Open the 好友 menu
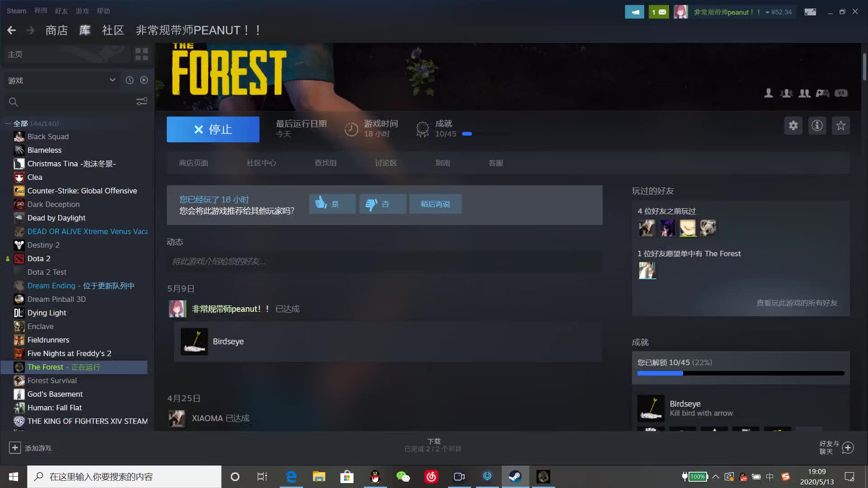 point(61,11)
